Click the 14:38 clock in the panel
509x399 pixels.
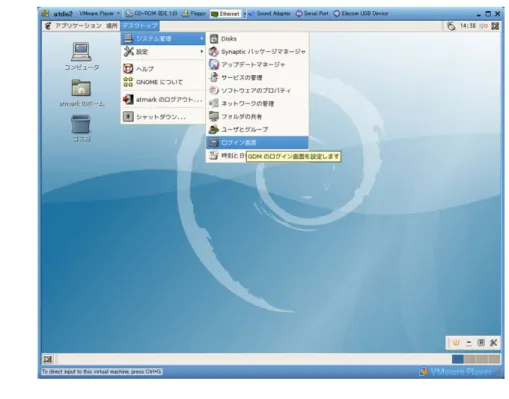pyautogui.click(x=468, y=26)
